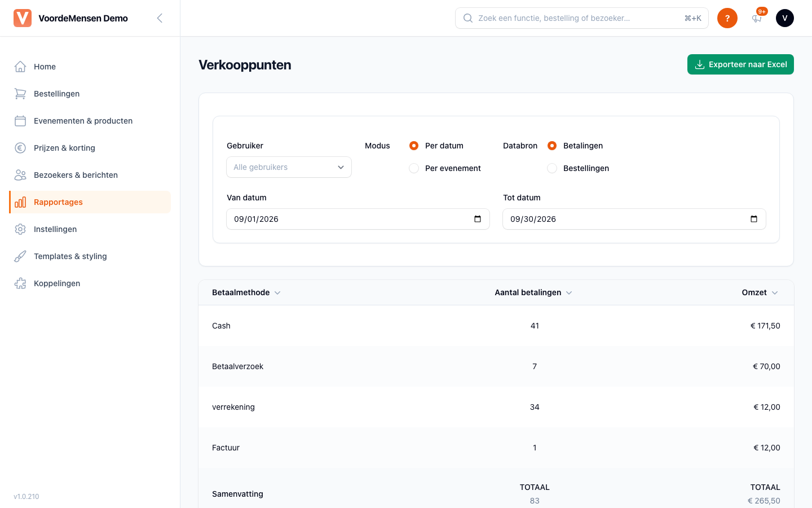Screen dimensions: 812x508
Task: Open Instellingen in the sidebar
Action: (90, 229)
